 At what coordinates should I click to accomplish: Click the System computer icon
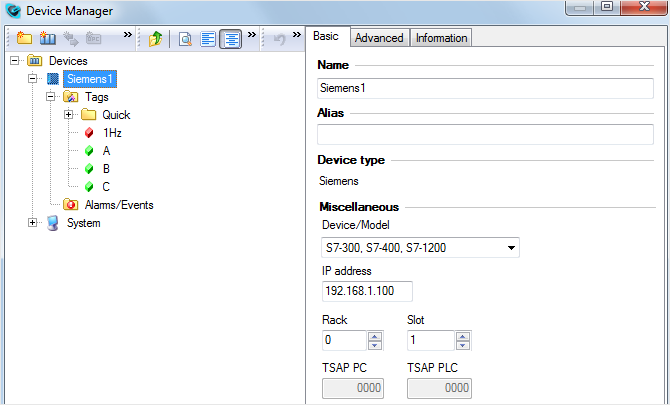(53, 223)
